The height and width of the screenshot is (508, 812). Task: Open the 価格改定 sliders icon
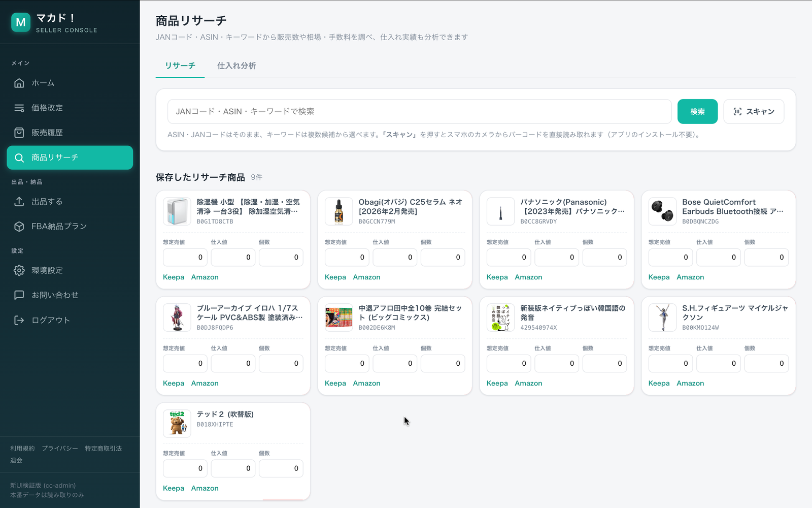click(19, 108)
